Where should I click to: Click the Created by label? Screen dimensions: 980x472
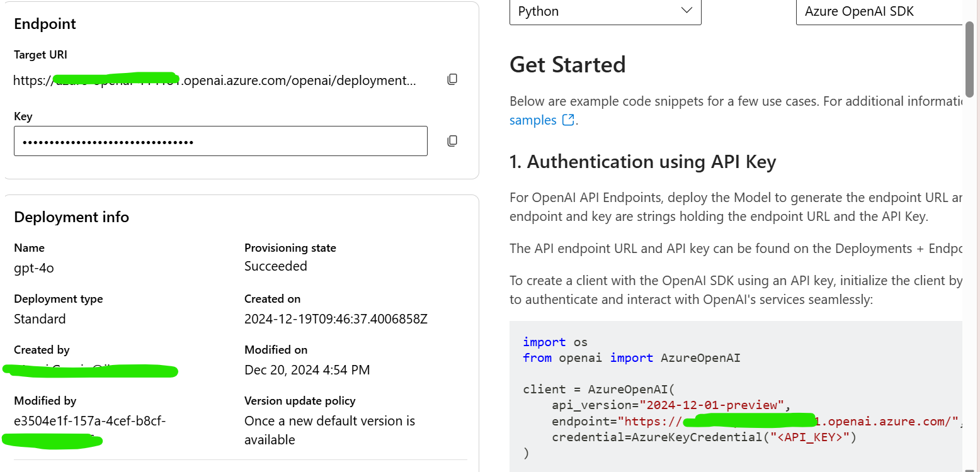42,350
